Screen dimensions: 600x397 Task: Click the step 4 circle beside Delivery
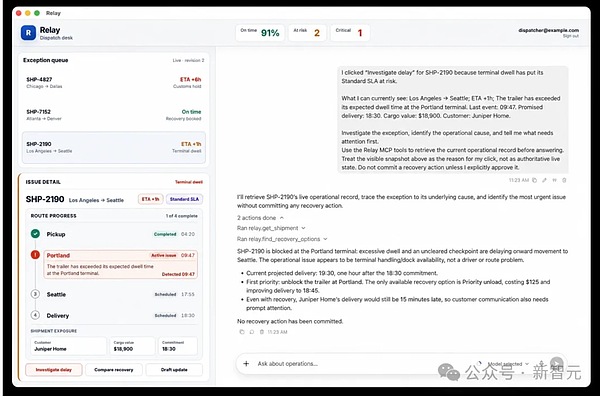coord(35,315)
